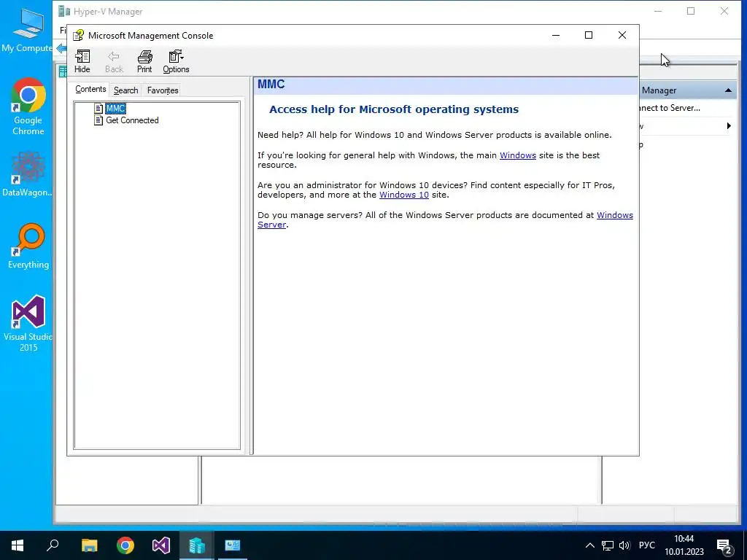Open the notification center
The height and width of the screenshot is (560, 747).
click(x=724, y=545)
